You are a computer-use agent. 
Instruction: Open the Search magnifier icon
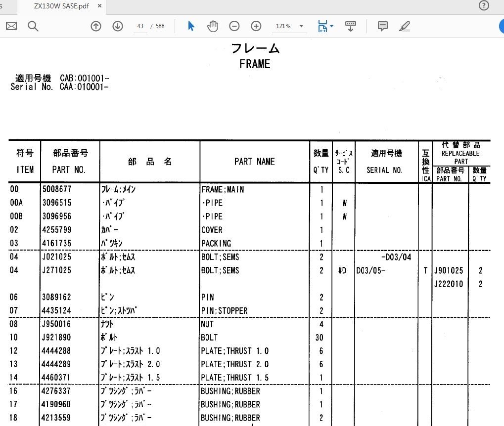pos(33,26)
